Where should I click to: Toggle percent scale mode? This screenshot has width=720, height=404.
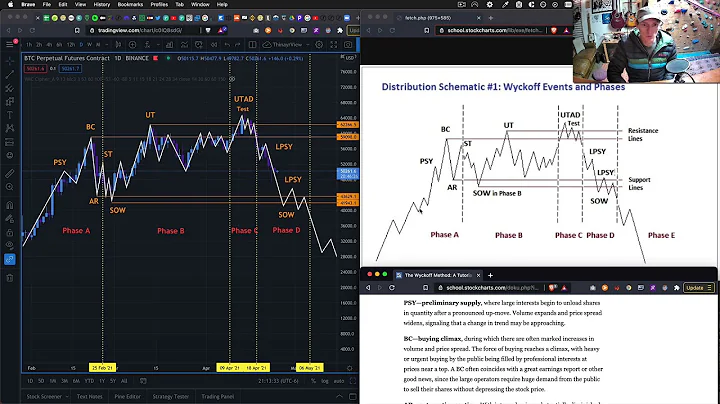click(x=314, y=381)
